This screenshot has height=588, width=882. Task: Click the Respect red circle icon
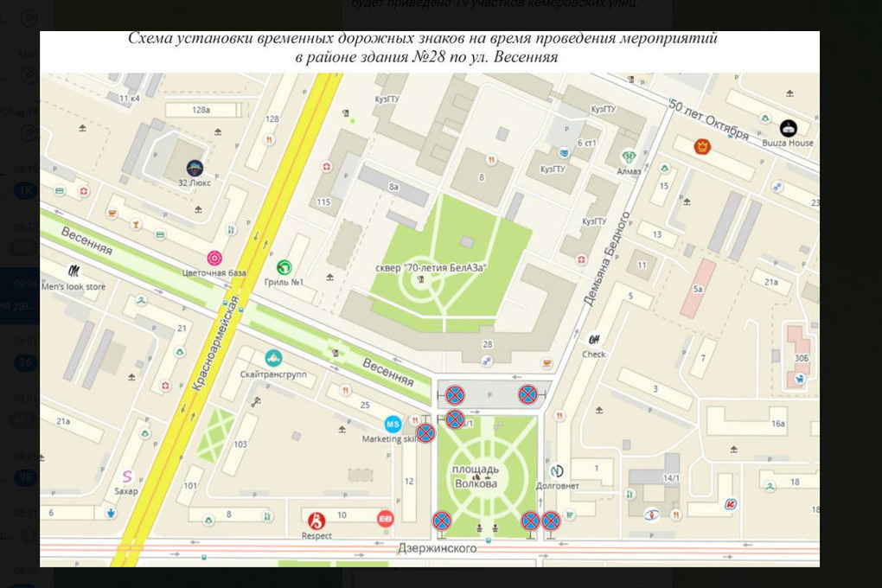pos(316,521)
